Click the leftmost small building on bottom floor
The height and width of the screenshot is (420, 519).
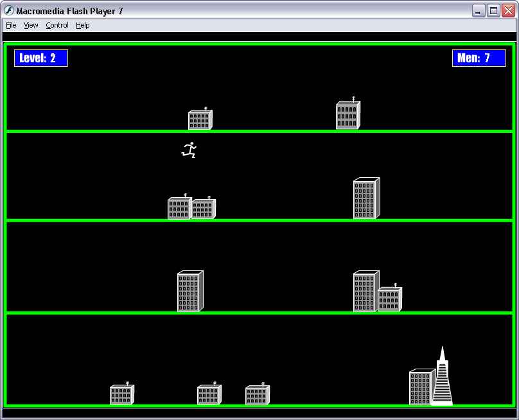122,393
